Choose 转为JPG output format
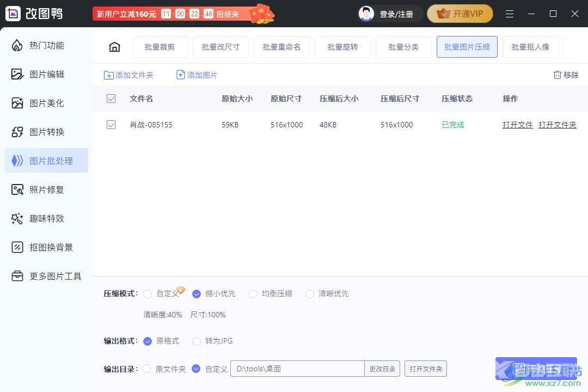 point(197,341)
